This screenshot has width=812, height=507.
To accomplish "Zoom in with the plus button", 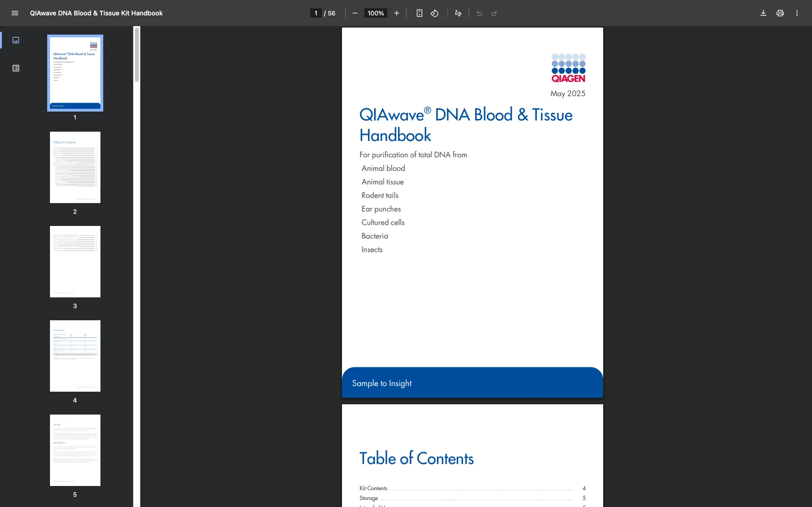I will [397, 13].
